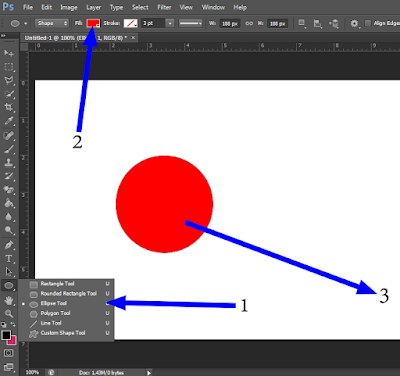Activate the Paint Bucket tool
The image size is (400, 376).
point(9,203)
